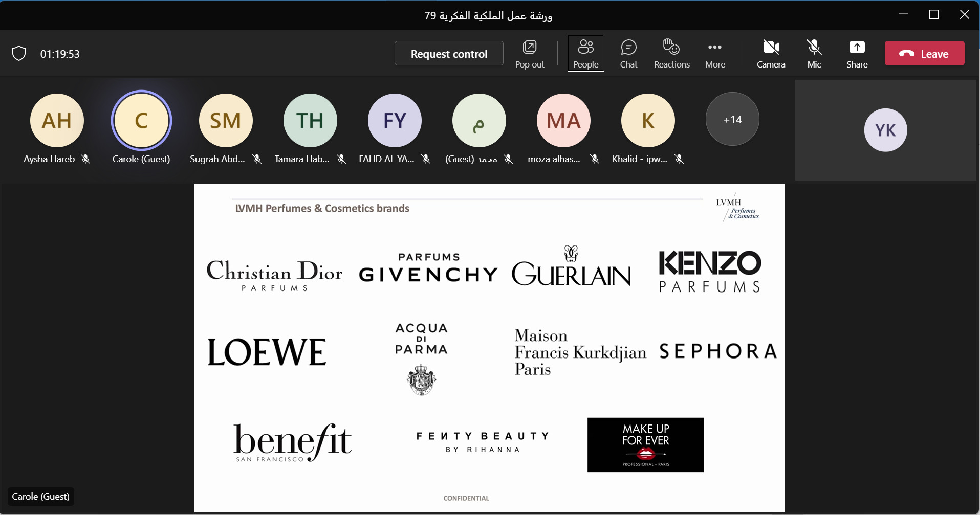Screen dimensions: 980x515
Task: Click the shield security icon
Action: (x=19, y=53)
